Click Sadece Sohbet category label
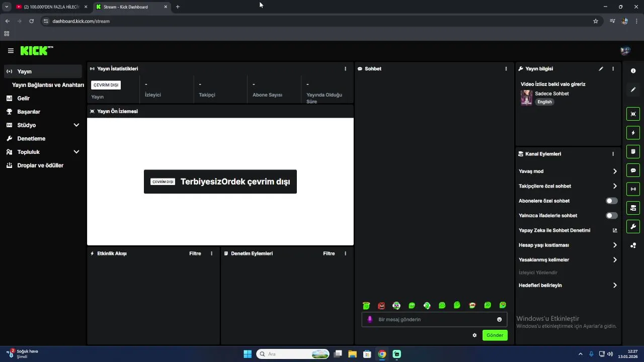The height and width of the screenshot is (362, 644). point(552,94)
